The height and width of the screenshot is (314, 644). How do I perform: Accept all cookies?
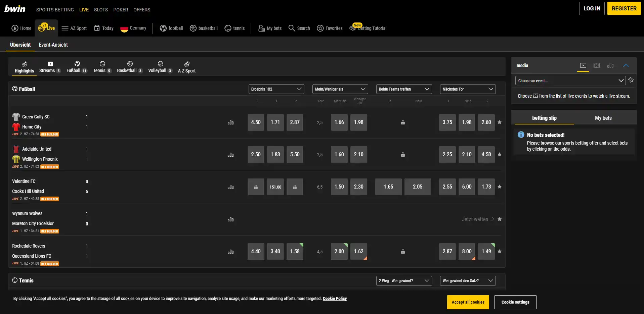click(x=468, y=302)
